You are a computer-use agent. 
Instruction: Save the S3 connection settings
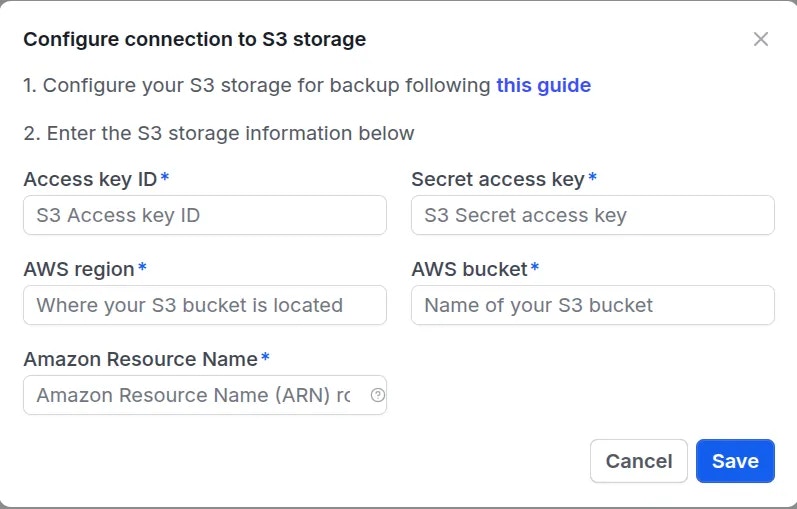(x=735, y=461)
